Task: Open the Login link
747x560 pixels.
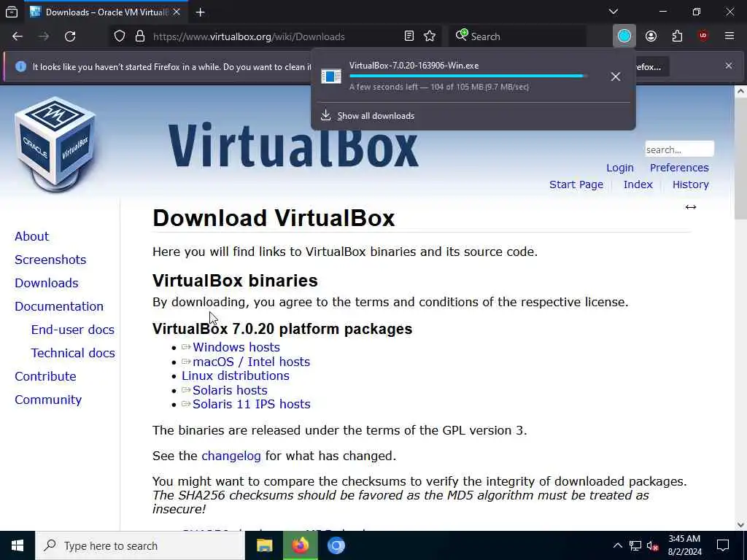Action: (x=620, y=168)
